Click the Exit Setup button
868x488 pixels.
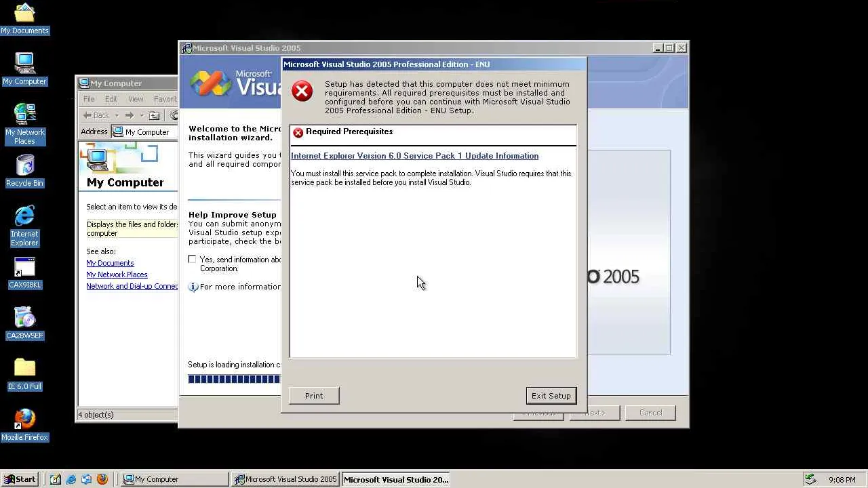551,396
